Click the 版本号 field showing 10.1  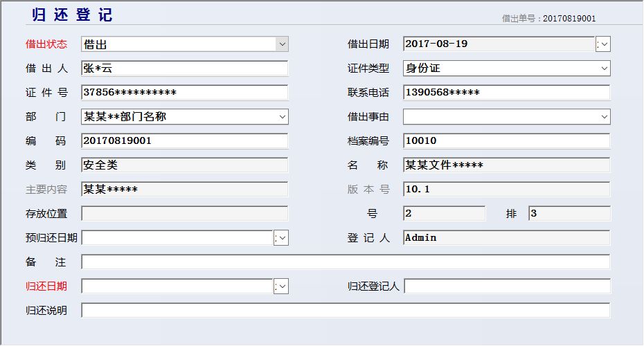click(506, 189)
